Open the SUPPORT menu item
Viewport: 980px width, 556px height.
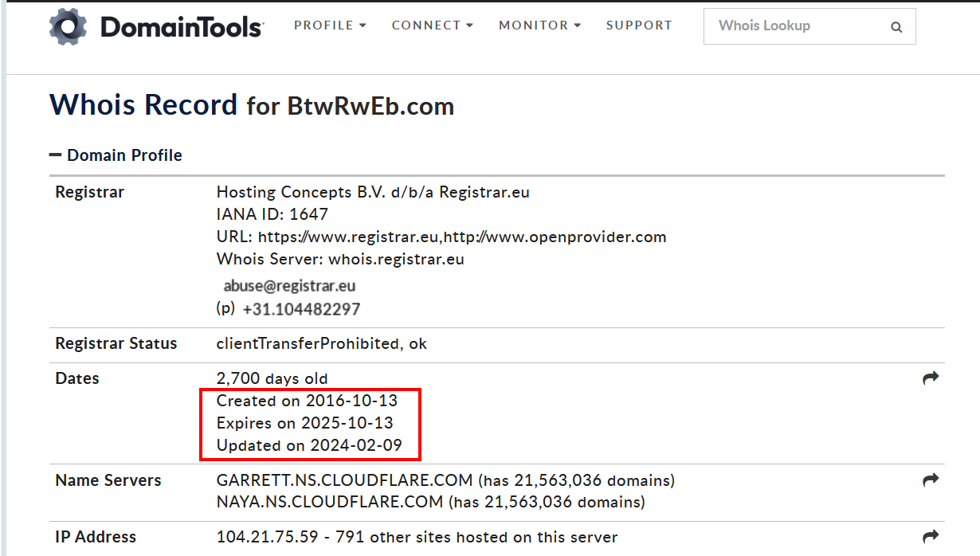click(x=639, y=25)
